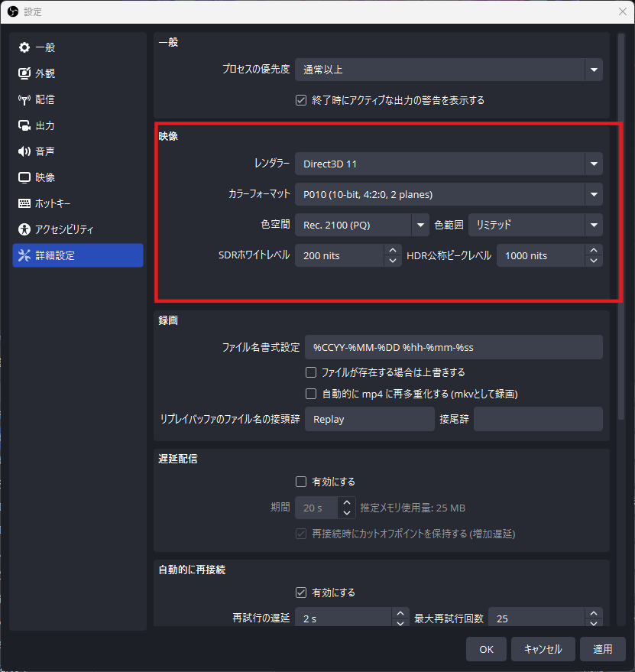Switch to the 外観 settings page
This screenshot has height=672, width=635.
point(78,73)
